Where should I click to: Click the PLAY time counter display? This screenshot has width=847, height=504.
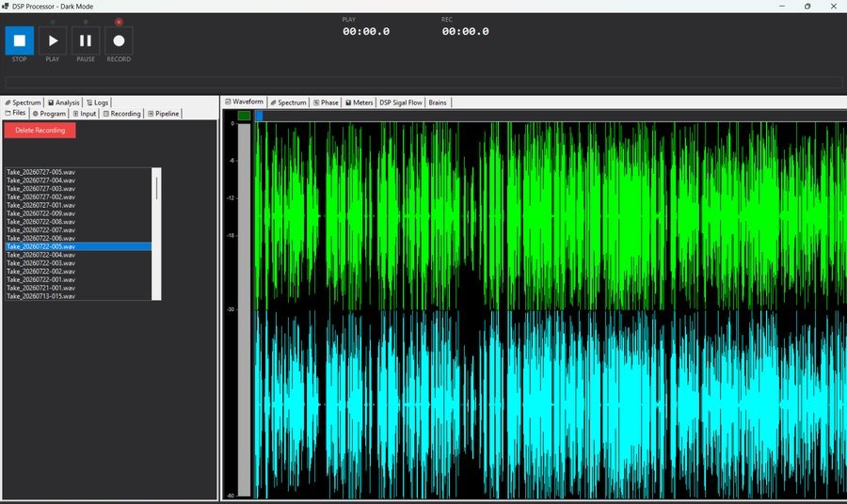pyautogui.click(x=366, y=32)
